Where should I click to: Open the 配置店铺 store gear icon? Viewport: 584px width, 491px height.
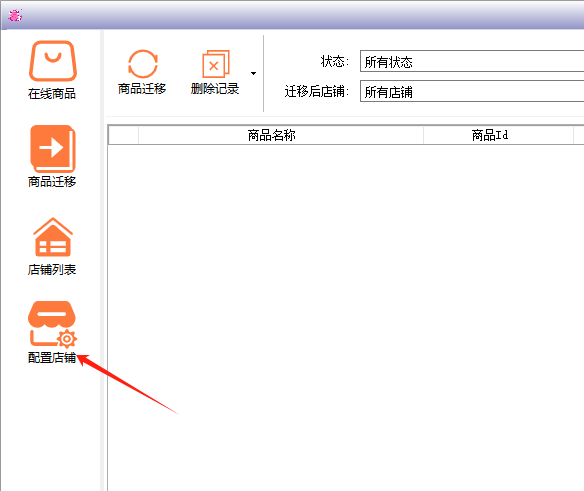53,324
